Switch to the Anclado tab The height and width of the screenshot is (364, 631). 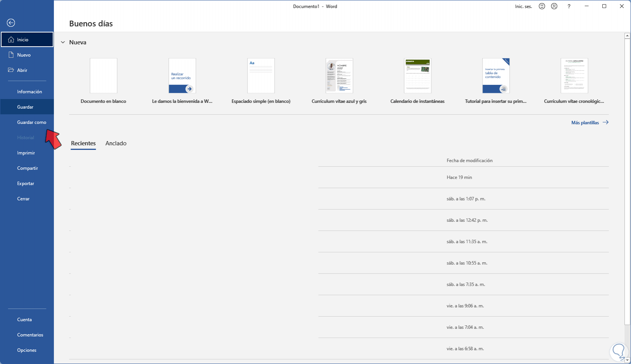coord(116,143)
